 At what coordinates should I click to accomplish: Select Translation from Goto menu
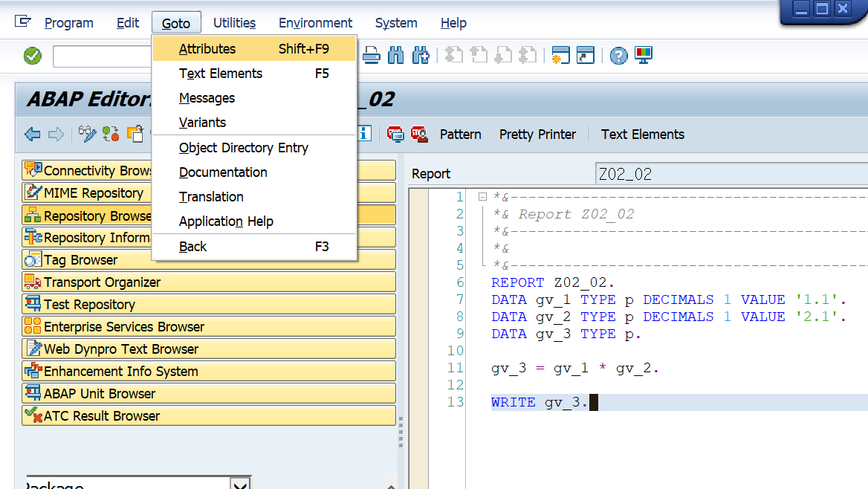pyautogui.click(x=254, y=197)
